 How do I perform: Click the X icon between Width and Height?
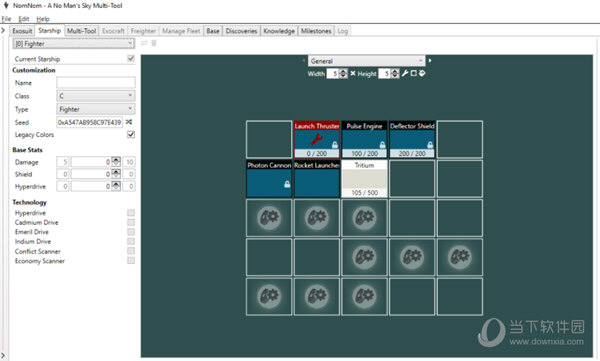tap(352, 73)
